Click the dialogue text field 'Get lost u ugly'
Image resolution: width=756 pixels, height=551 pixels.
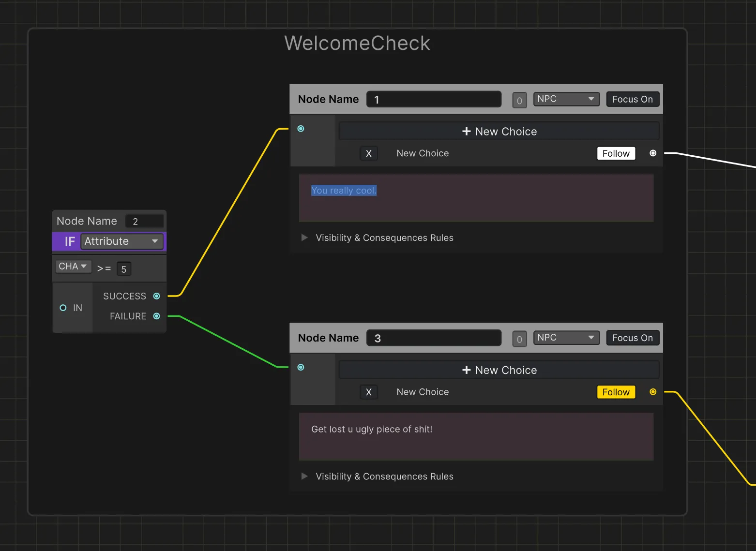[476, 436]
